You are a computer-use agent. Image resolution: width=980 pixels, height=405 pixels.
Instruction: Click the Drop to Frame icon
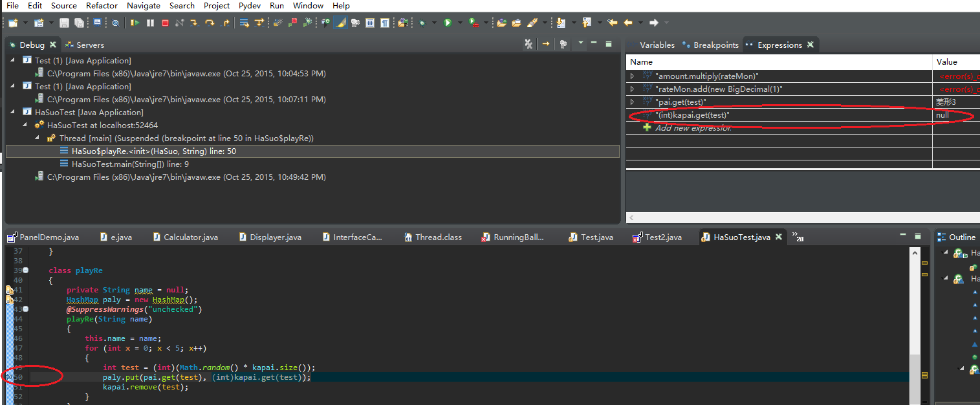244,23
